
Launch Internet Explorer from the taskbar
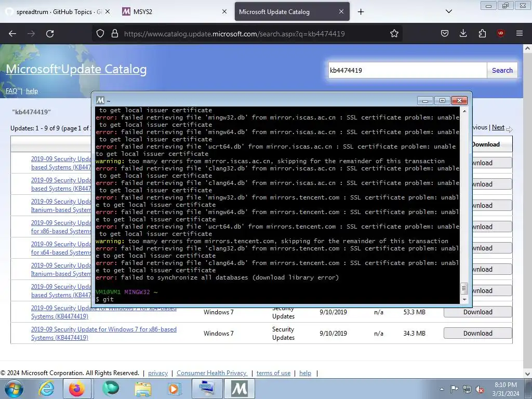(x=46, y=389)
